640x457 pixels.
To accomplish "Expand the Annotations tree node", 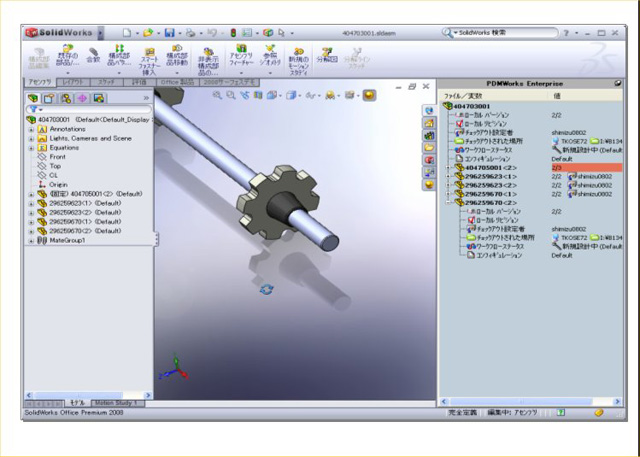I will (31, 129).
